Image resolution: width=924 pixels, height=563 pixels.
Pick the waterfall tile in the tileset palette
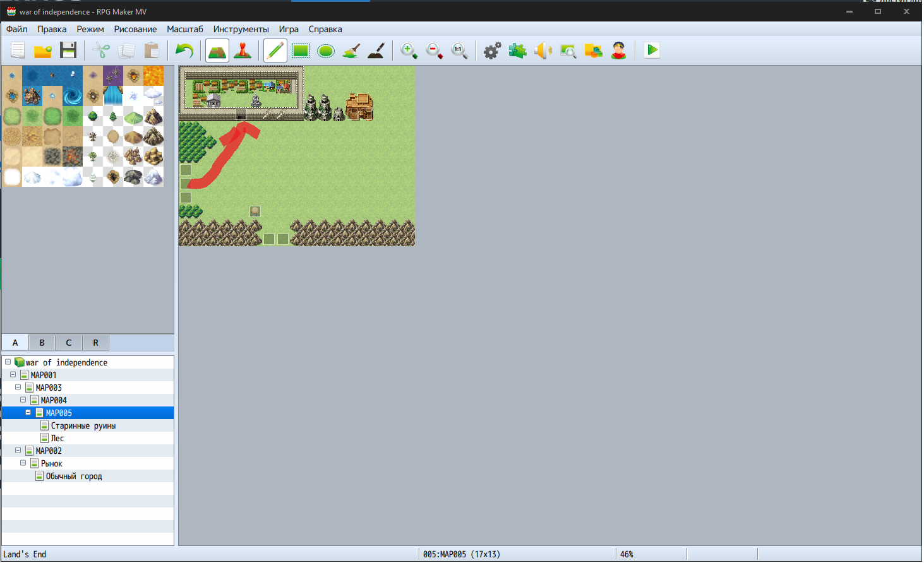click(113, 96)
